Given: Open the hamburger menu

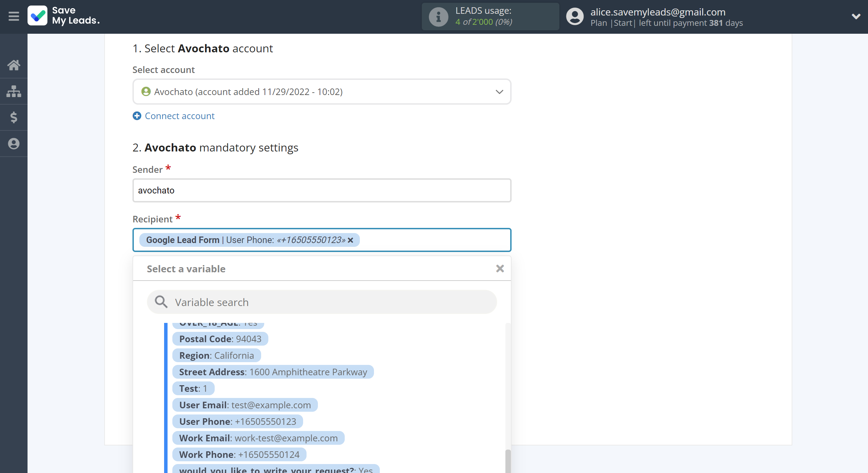Looking at the screenshot, I should click(x=14, y=16).
